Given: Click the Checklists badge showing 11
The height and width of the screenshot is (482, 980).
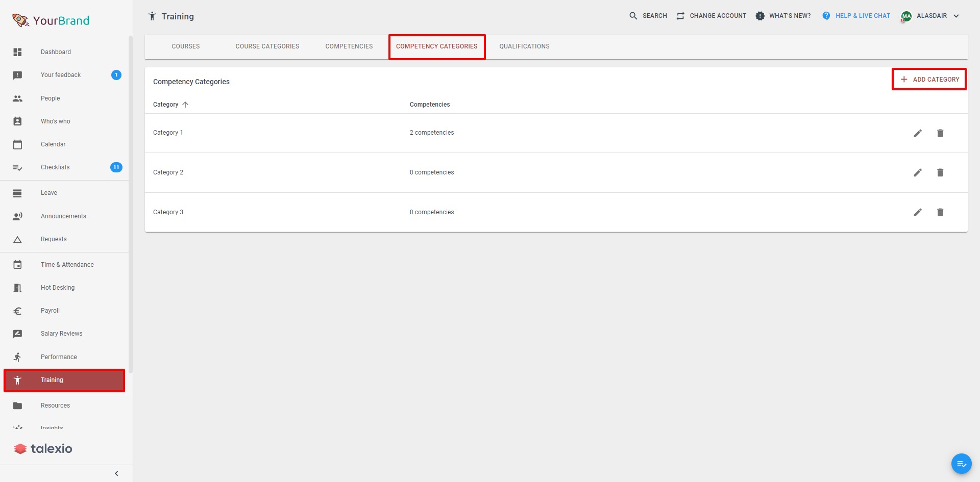Looking at the screenshot, I should coord(116,167).
